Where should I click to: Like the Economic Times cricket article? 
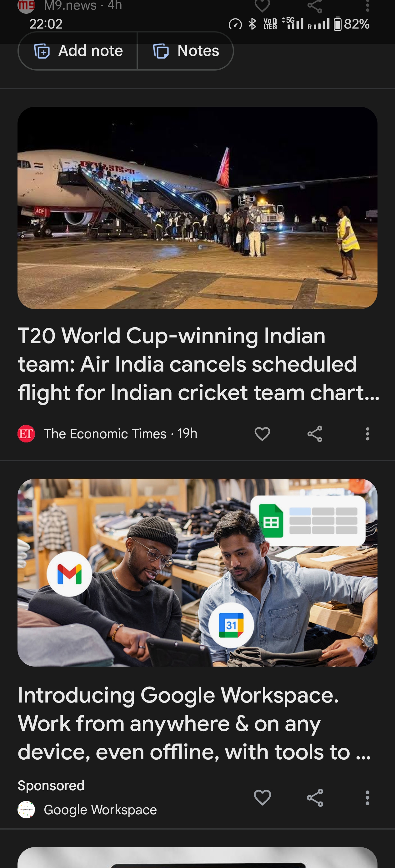[x=262, y=434]
